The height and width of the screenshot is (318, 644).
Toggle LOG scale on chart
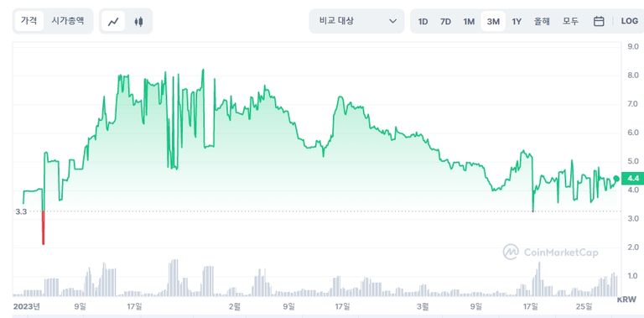(x=629, y=21)
